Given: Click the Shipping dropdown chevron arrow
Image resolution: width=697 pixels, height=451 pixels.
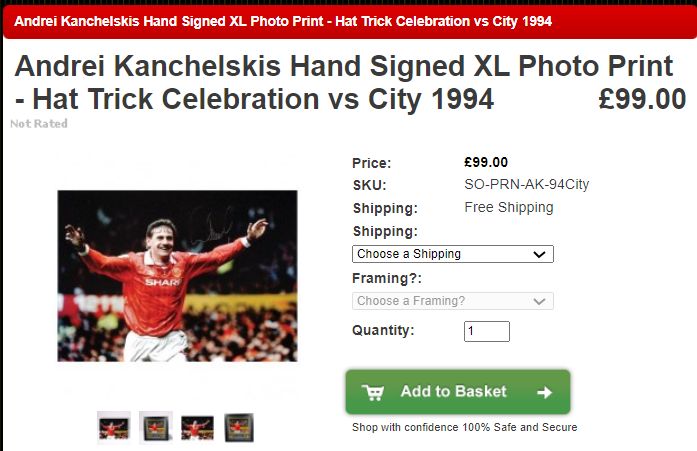Looking at the screenshot, I should pyautogui.click(x=539, y=255).
